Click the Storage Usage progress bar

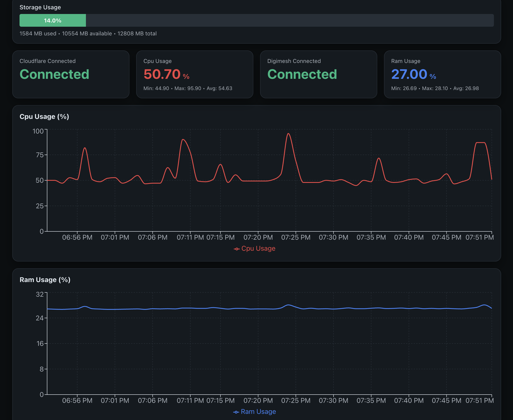[x=256, y=20]
